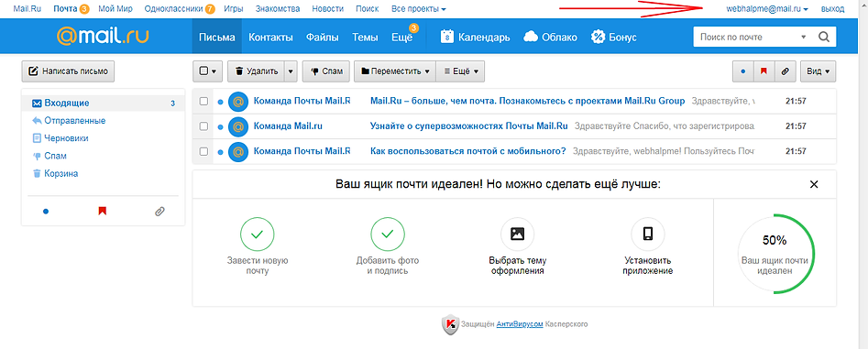
Task: Click sidebar paperclip attachments filter
Action: point(159,212)
